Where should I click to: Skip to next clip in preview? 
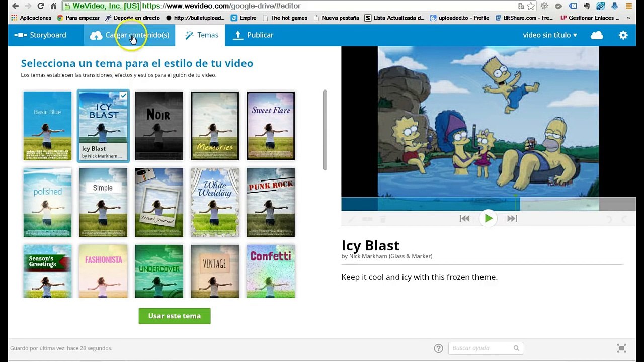[x=512, y=218]
